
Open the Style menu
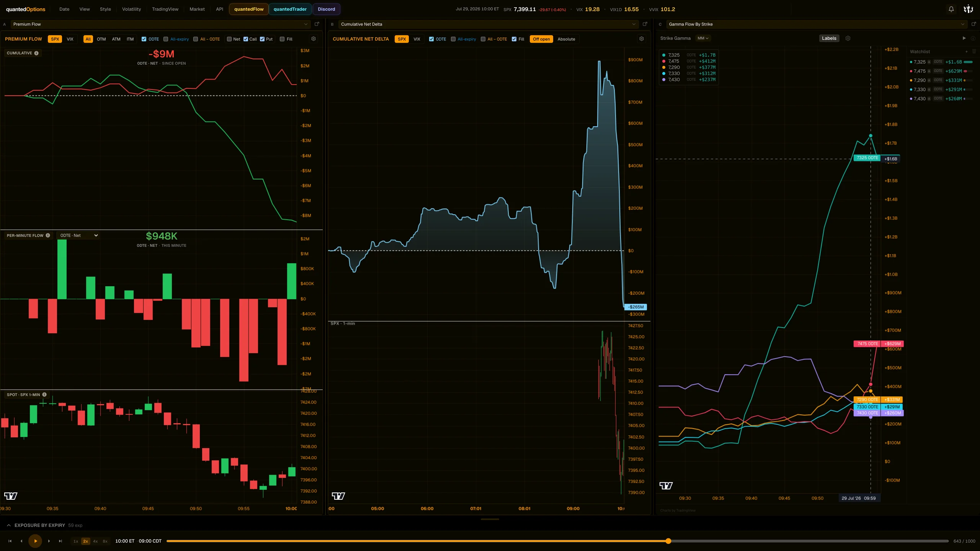105,9
